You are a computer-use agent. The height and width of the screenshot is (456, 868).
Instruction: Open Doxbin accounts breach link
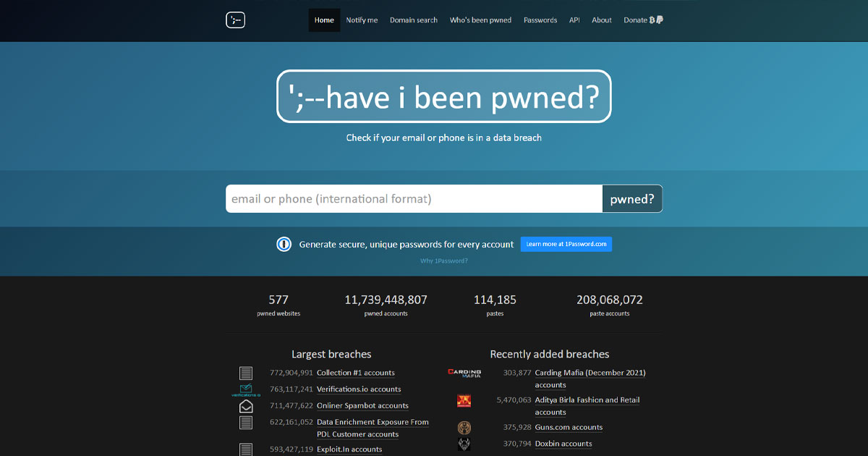pos(563,444)
